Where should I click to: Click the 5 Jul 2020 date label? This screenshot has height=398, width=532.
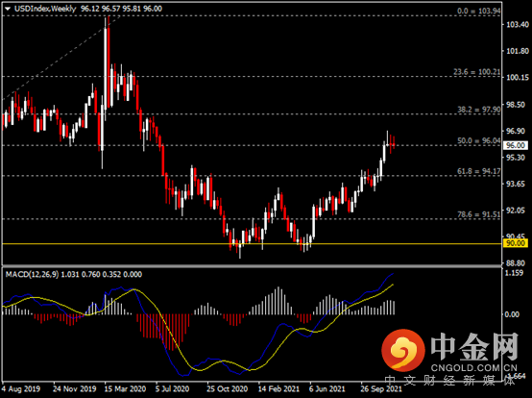pyautogui.click(x=172, y=389)
